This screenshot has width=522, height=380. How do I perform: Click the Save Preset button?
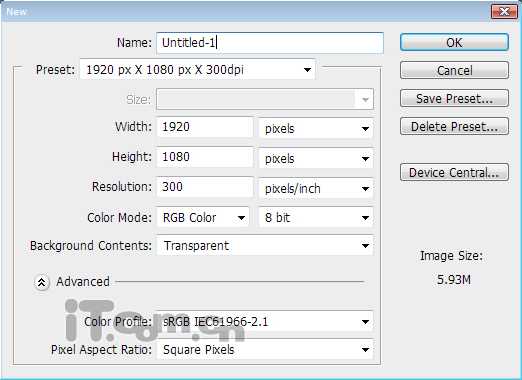(454, 98)
